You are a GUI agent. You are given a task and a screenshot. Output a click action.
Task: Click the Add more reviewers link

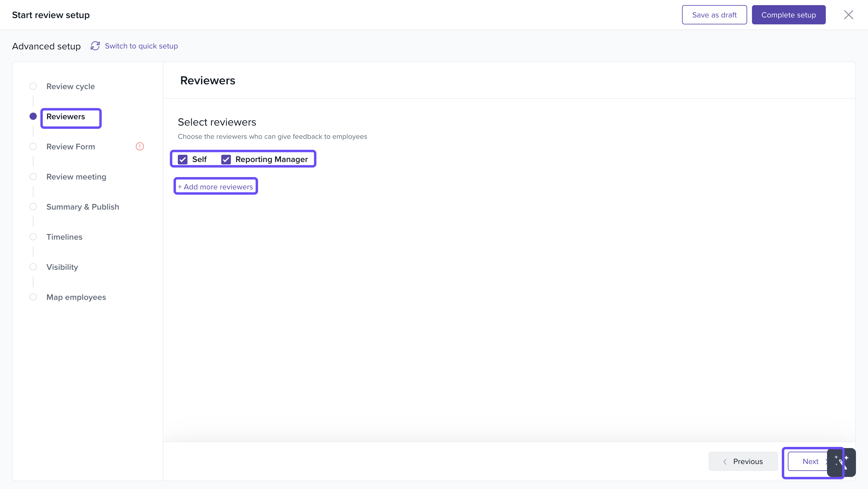coord(215,187)
